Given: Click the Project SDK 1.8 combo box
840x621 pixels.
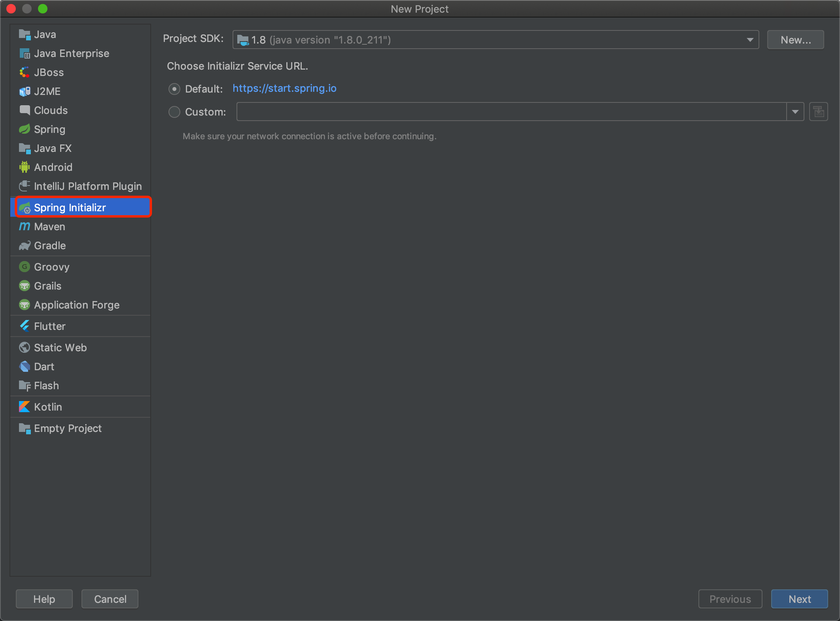Looking at the screenshot, I should pos(496,40).
